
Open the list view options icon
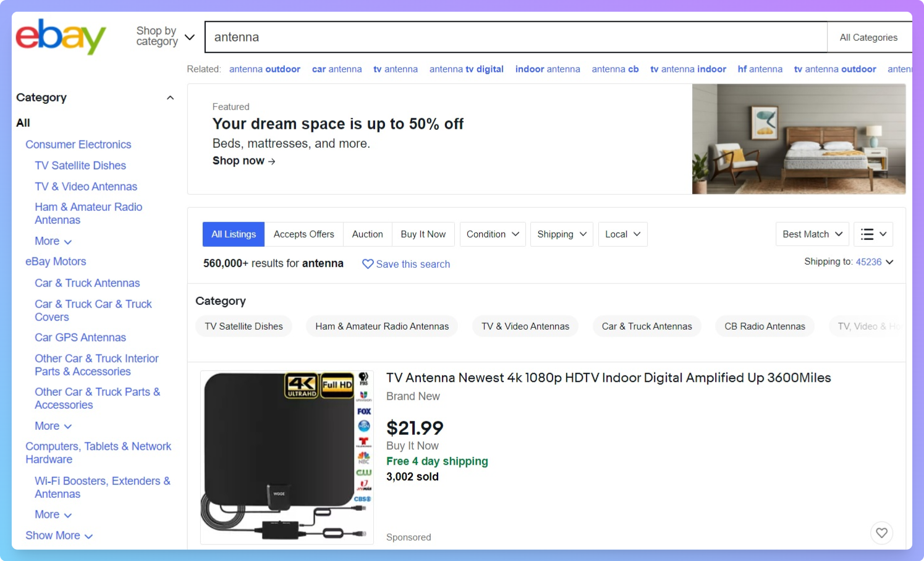[873, 234]
